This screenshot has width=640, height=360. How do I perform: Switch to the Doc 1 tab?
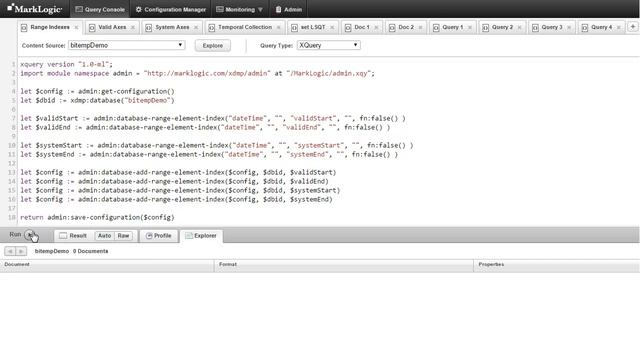point(362,27)
